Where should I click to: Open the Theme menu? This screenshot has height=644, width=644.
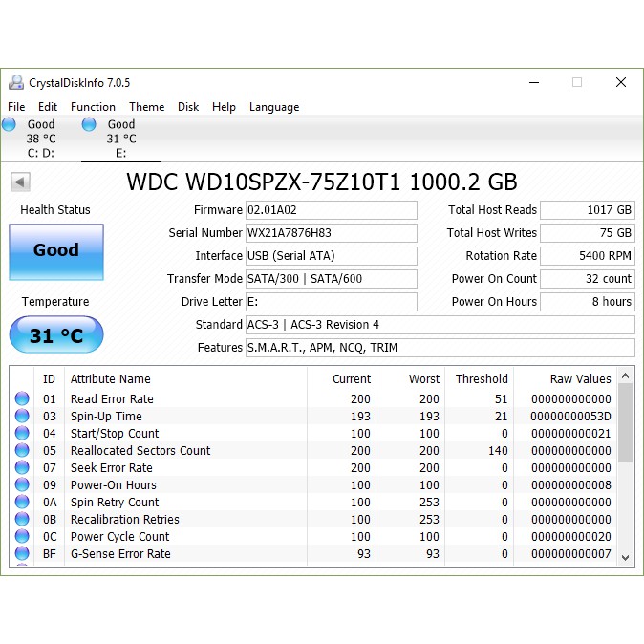147,107
